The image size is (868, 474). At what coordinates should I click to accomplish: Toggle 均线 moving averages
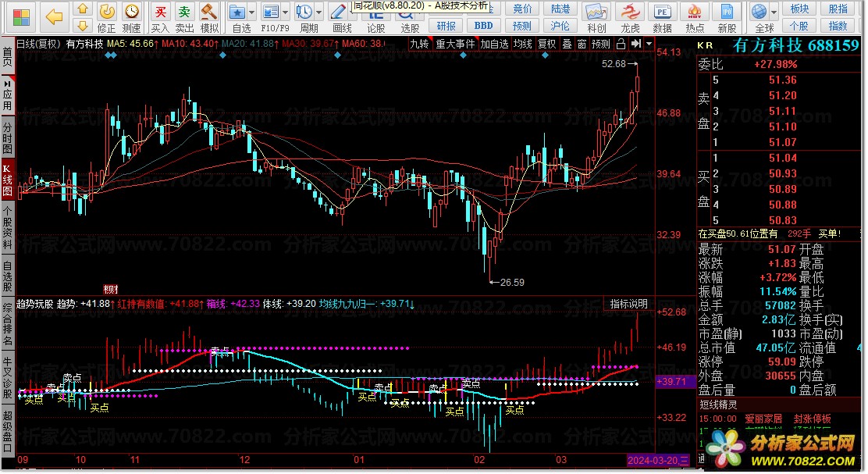pos(522,44)
